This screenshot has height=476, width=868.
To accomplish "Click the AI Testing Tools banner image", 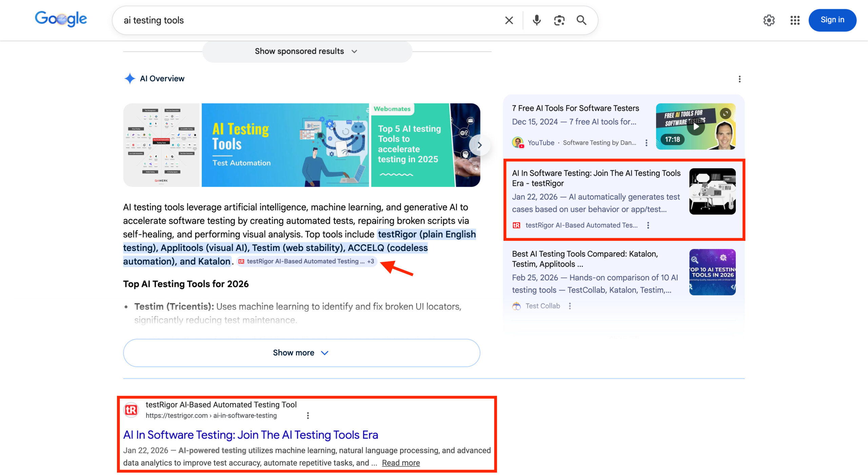I will coord(285,145).
